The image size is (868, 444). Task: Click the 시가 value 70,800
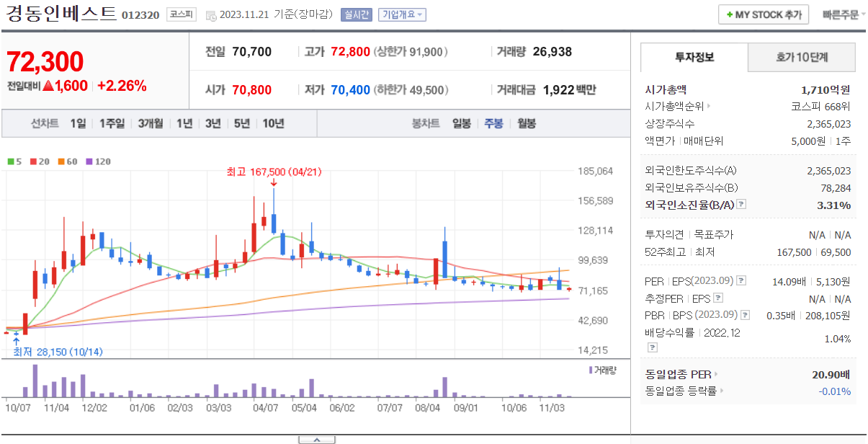(x=252, y=90)
